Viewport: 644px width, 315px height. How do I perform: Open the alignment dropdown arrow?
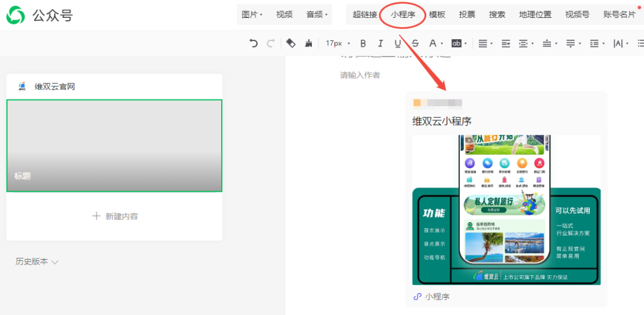[491, 43]
